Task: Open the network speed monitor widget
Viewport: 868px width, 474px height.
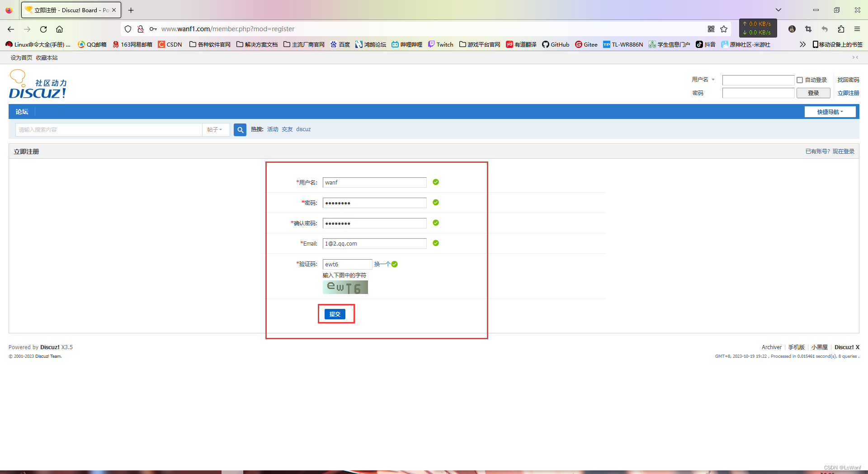Action: pyautogui.click(x=758, y=28)
